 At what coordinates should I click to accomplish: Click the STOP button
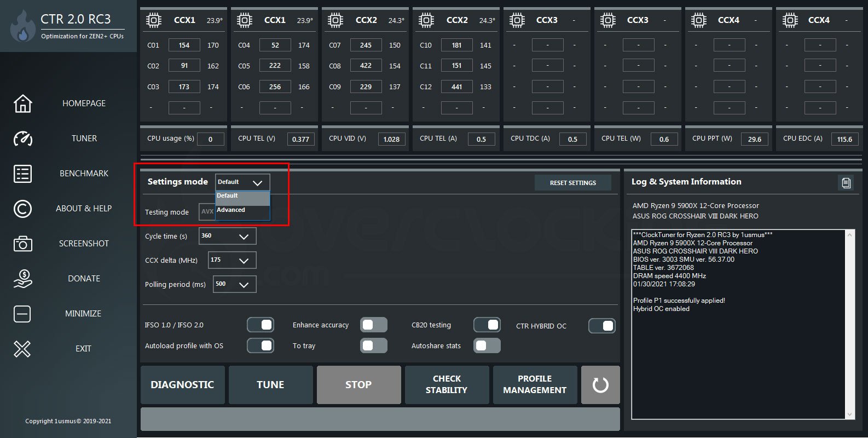359,385
